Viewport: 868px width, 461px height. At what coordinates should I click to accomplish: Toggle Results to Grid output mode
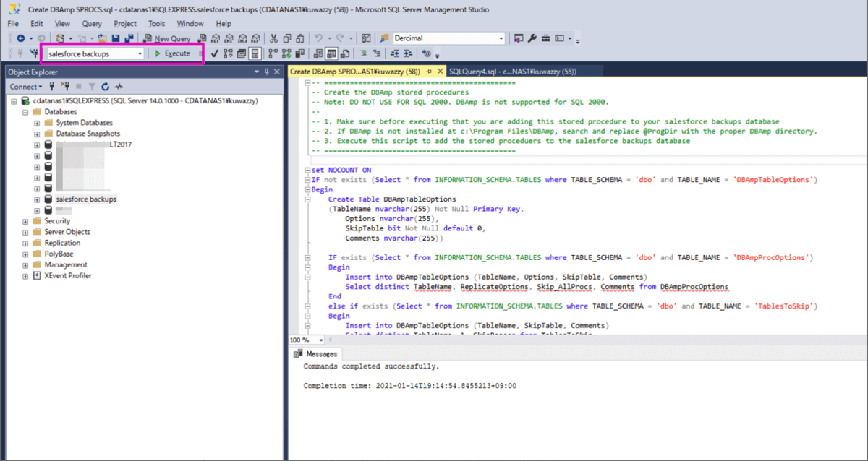(x=331, y=53)
